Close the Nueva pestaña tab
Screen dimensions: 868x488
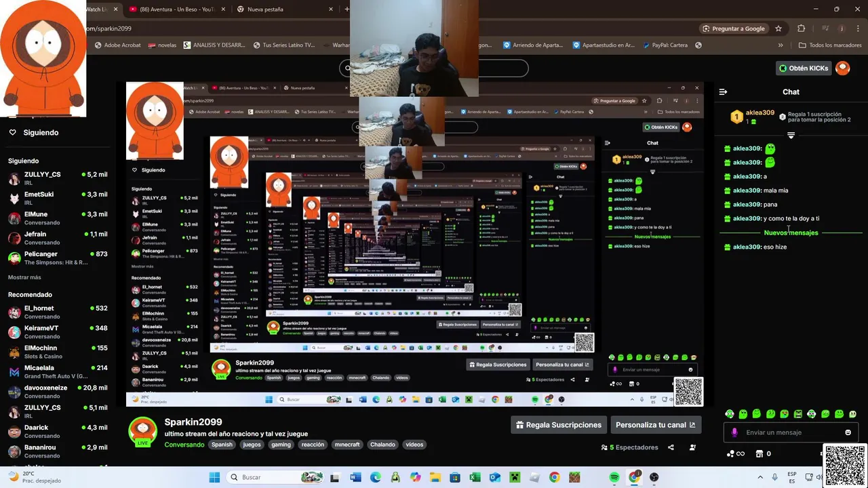click(331, 9)
